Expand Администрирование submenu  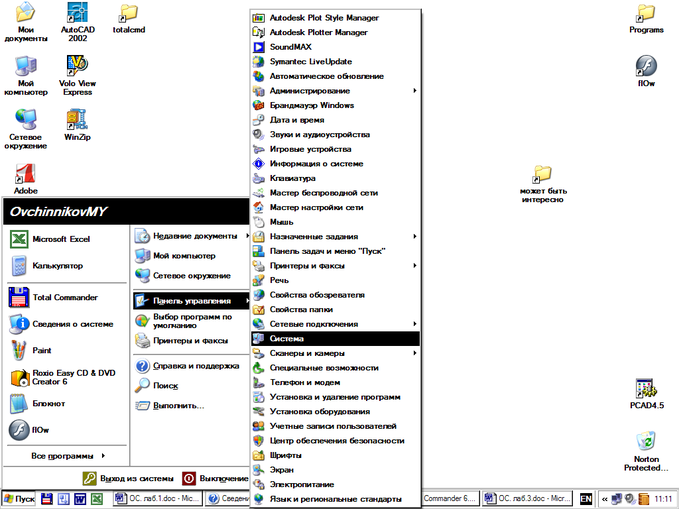(x=336, y=91)
